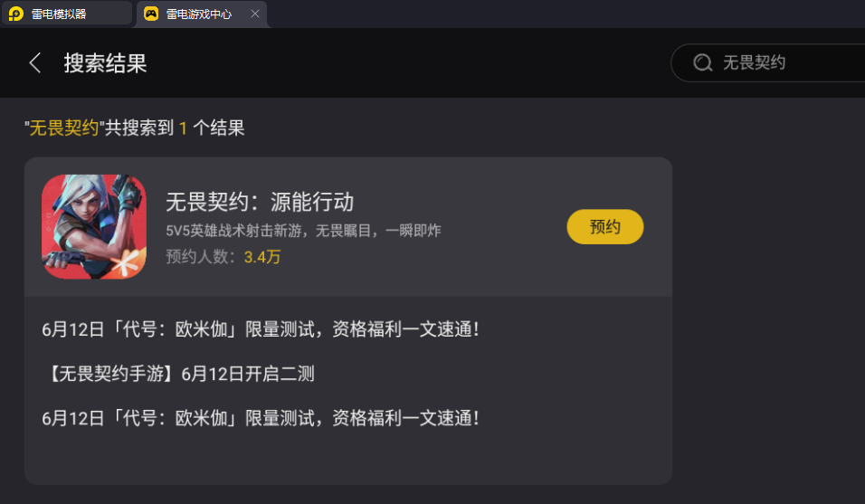Open 无畏契约：源能行动 game title
This screenshot has width=865, height=504.
260,201
